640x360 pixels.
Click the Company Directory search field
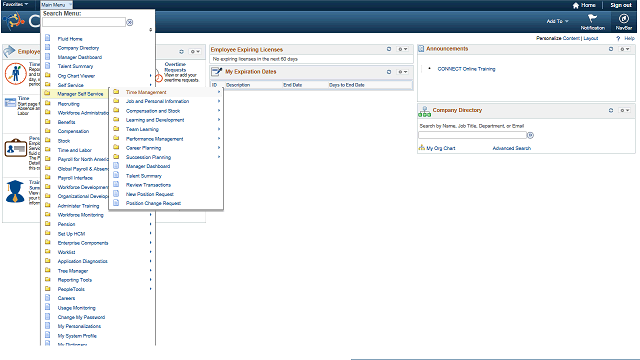[472, 135]
